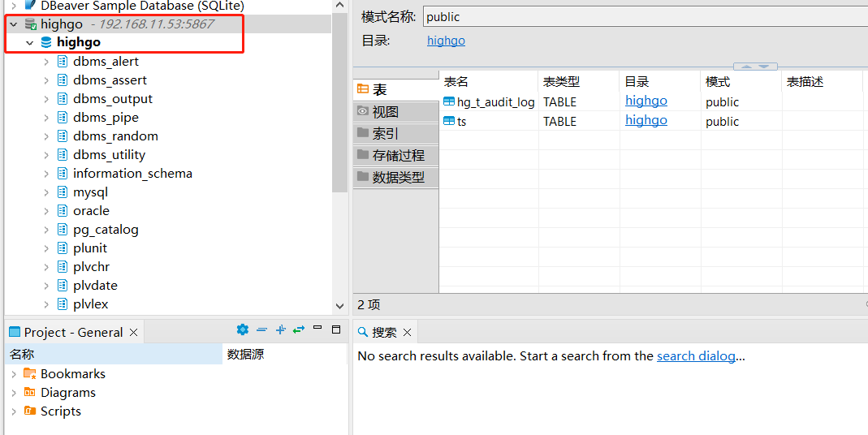The height and width of the screenshot is (435, 868).
Task: Click the pg_catalog schema icon
Action: 63,229
